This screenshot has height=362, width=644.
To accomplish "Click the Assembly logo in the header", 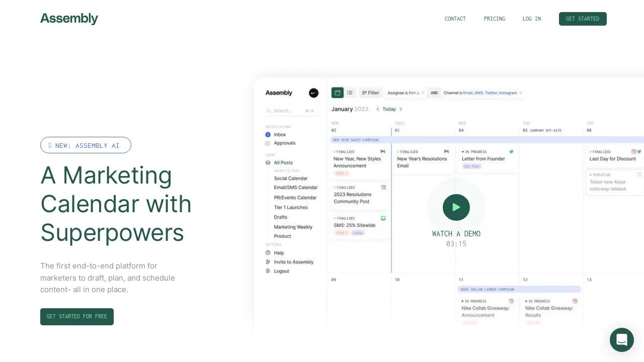I will tap(69, 19).
